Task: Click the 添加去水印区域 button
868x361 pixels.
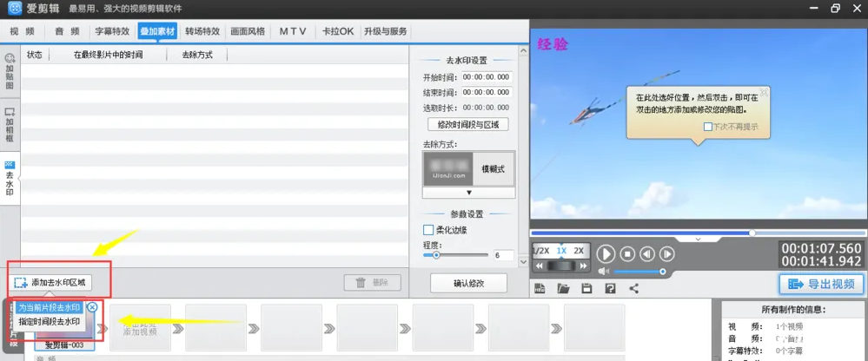Action: point(50,283)
